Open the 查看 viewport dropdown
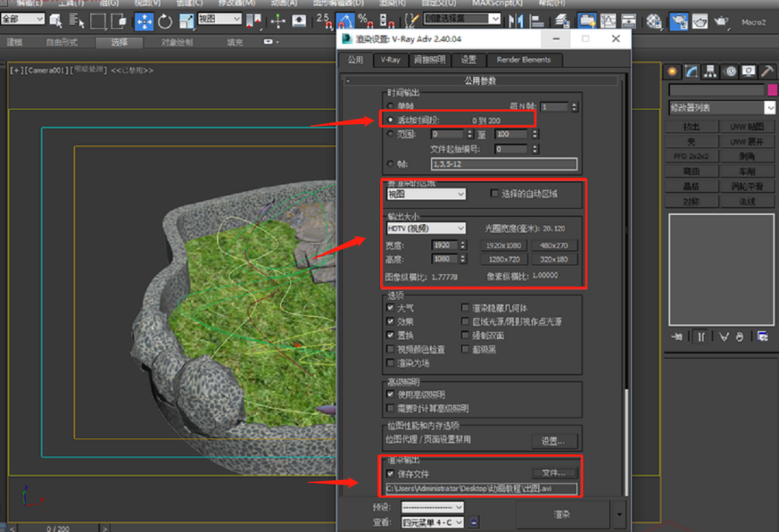779x532 pixels. (x=432, y=522)
